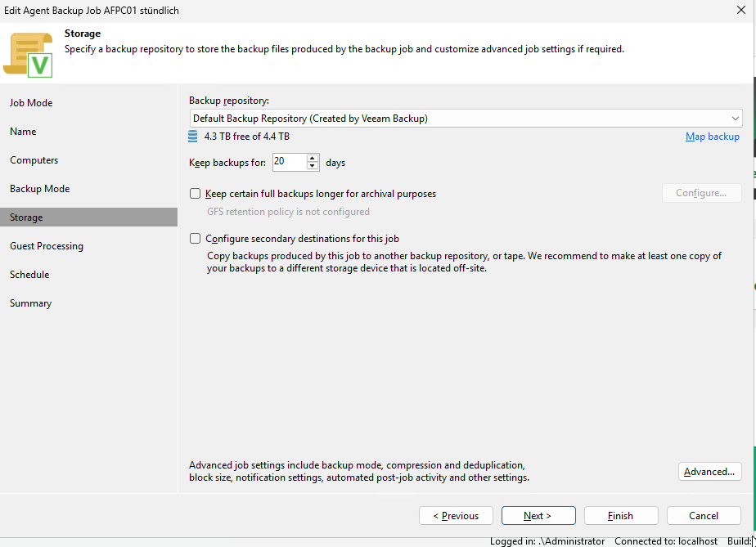This screenshot has height=547, width=756.
Task: Open the Advanced job settings
Action: (x=709, y=472)
